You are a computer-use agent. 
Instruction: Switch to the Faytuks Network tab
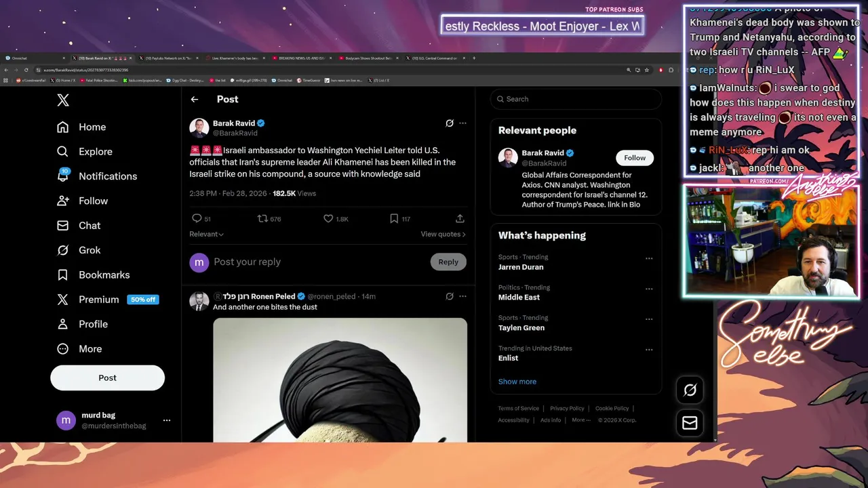170,58
